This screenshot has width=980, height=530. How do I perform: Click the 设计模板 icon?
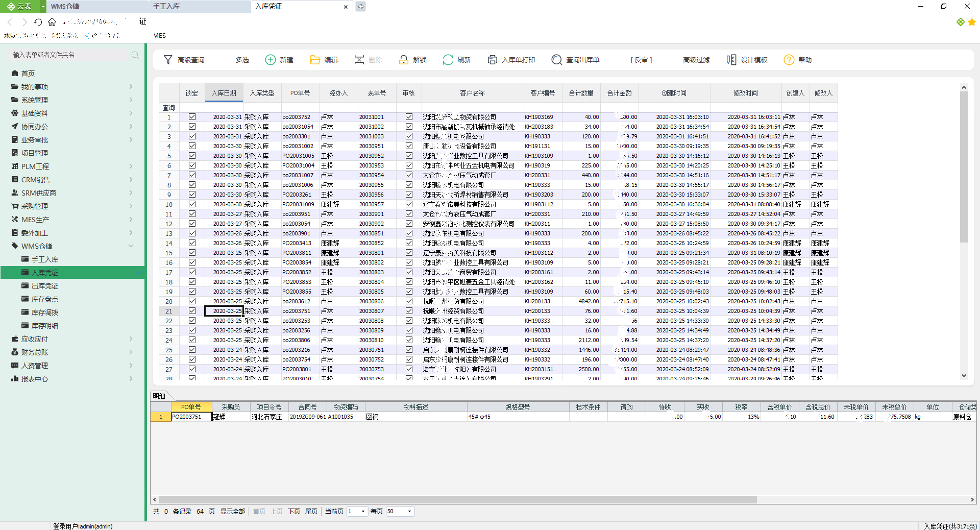tap(731, 60)
